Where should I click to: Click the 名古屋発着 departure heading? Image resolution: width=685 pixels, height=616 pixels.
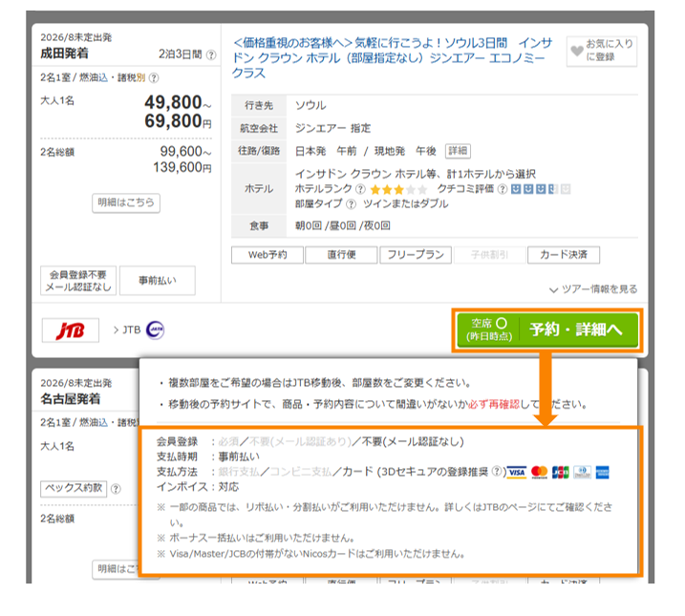pos(71,399)
